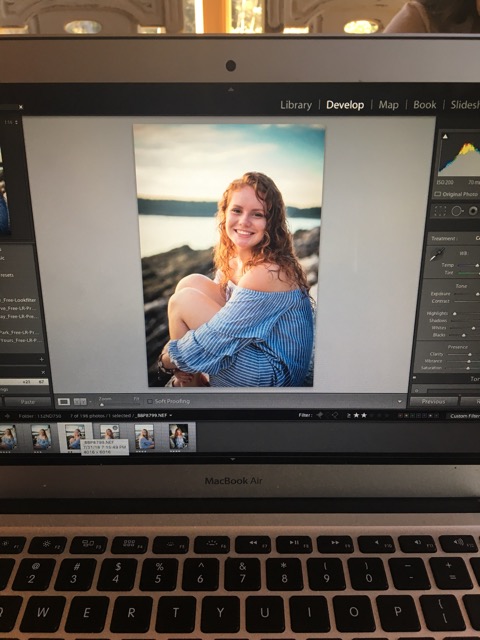
Task: Adjust the Clarity slider handle
Action: [470, 354]
